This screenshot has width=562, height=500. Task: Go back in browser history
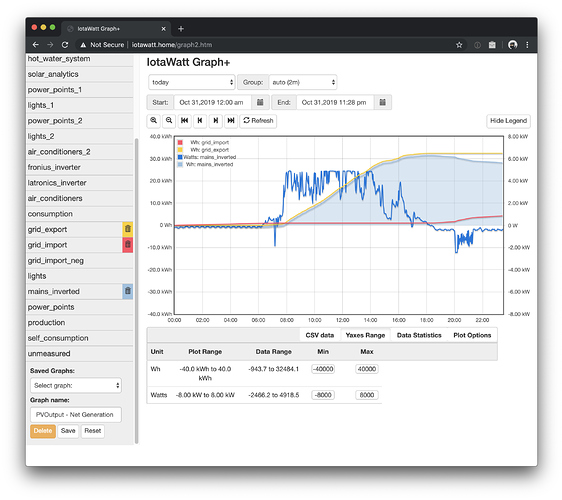click(35, 45)
